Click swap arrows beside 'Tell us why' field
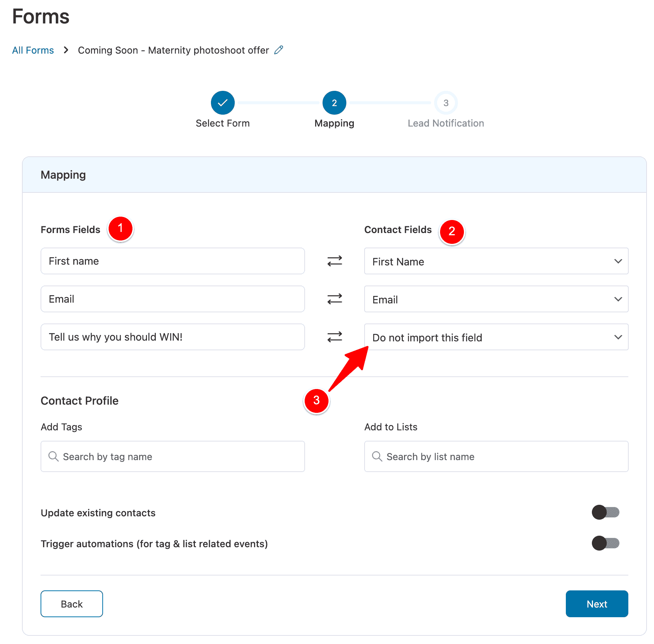Screen dimensions: 654x644 click(334, 337)
